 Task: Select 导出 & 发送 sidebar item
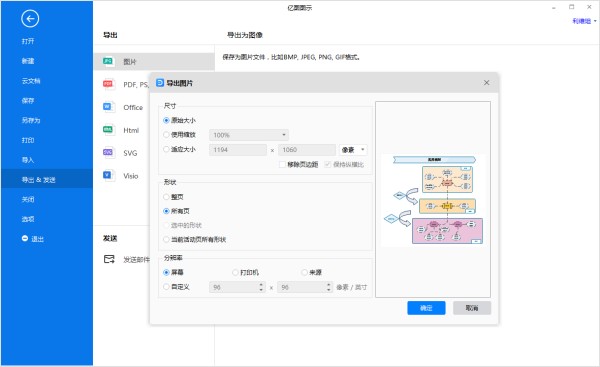coord(47,179)
